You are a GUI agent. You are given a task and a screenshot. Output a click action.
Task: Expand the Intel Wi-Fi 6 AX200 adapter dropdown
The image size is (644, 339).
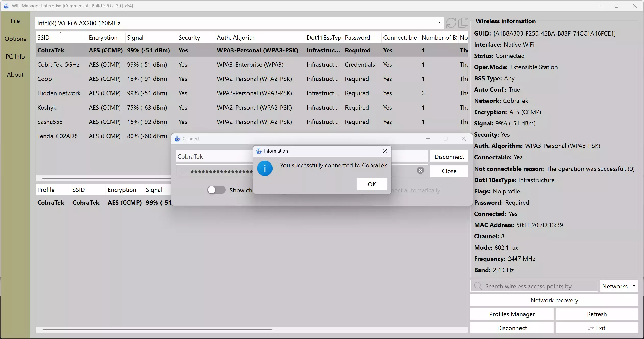pos(439,23)
